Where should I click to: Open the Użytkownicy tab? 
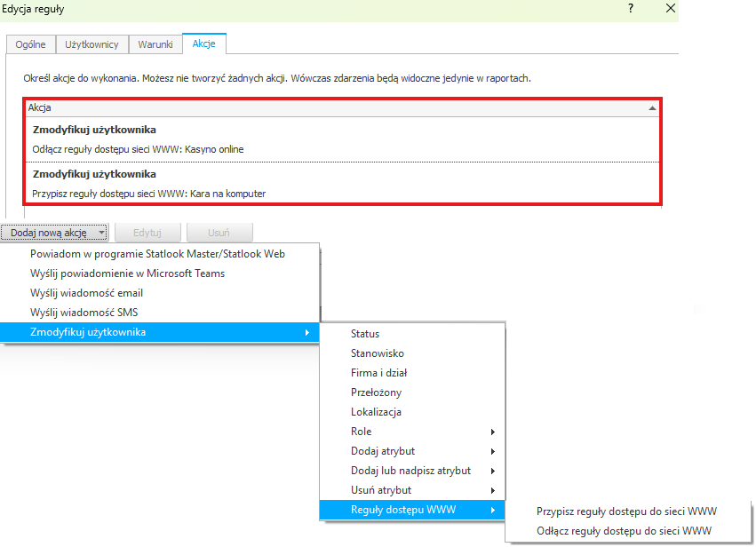click(x=92, y=44)
